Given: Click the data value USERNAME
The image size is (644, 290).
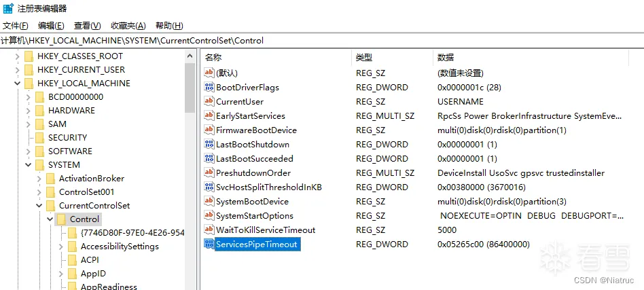Looking at the screenshot, I should (x=461, y=101).
